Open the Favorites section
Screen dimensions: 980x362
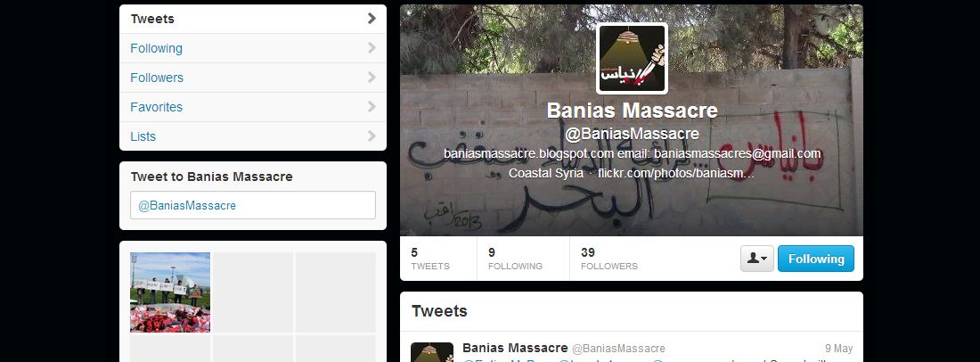(252, 107)
